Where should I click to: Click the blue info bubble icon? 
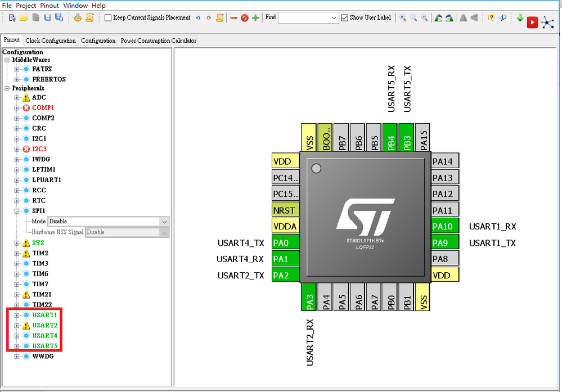(x=502, y=17)
